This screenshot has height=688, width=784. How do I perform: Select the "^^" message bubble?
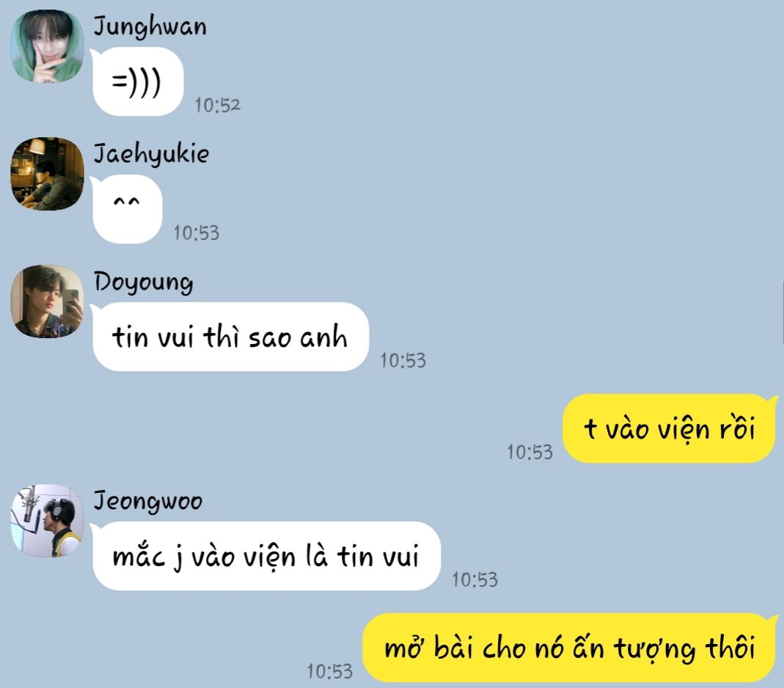pyautogui.click(x=127, y=209)
